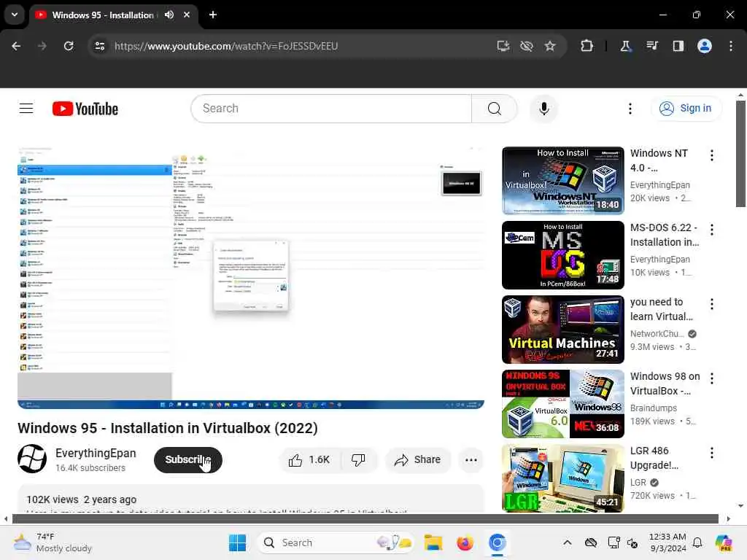
Task: Click the install app icon in address bar
Action: pyautogui.click(x=503, y=46)
